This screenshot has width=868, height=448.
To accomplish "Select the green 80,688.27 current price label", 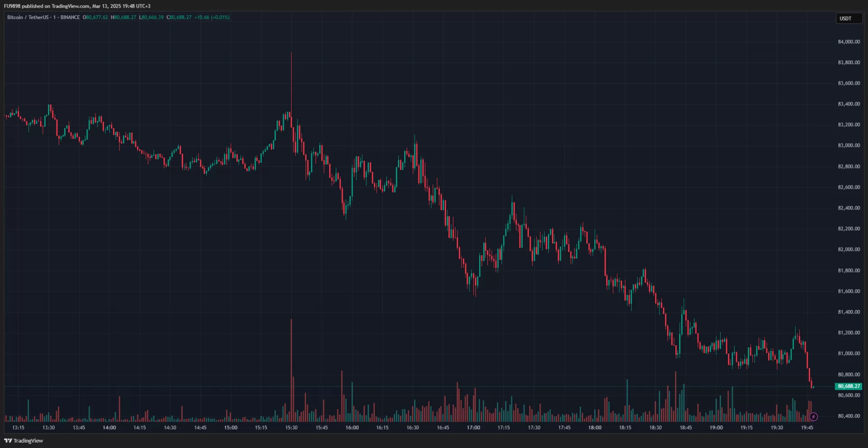I will (x=849, y=386).
